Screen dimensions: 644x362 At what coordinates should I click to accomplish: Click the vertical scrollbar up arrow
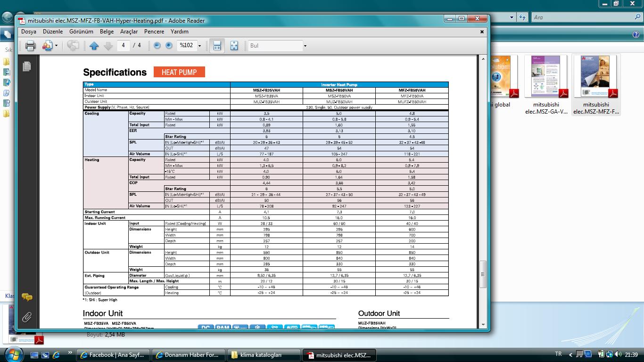coord(483,59)
